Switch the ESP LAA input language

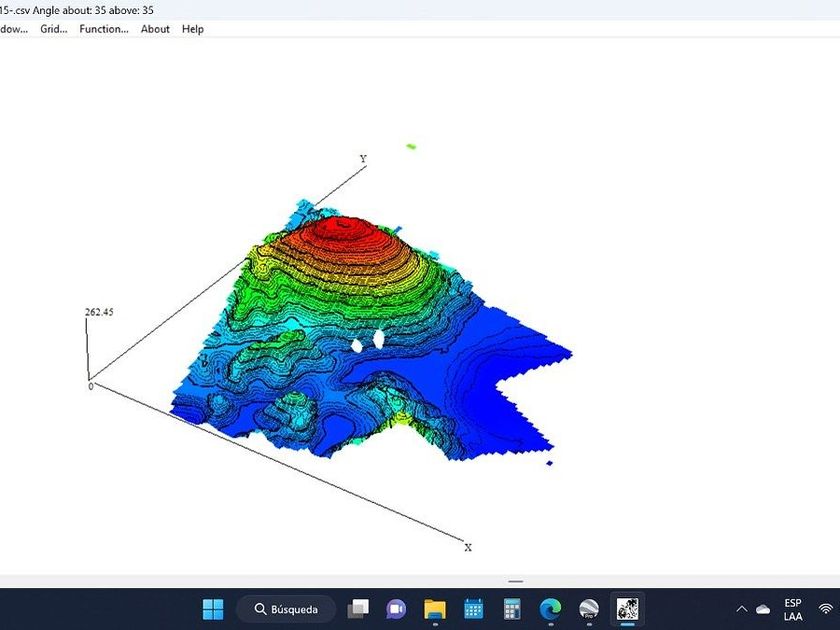click(x=793, y=609)
